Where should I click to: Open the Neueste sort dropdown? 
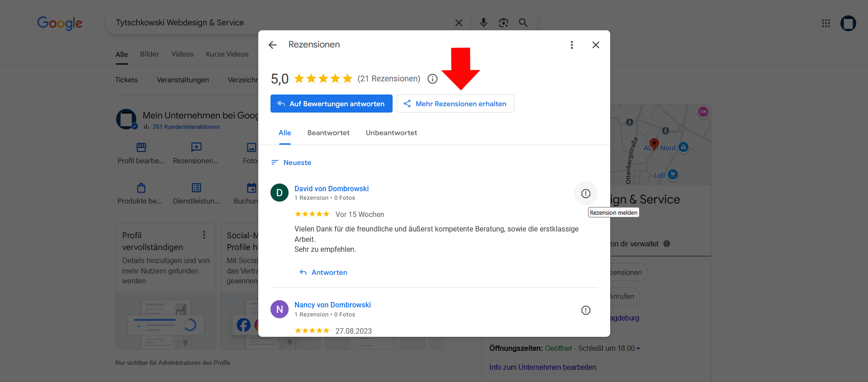291,163
